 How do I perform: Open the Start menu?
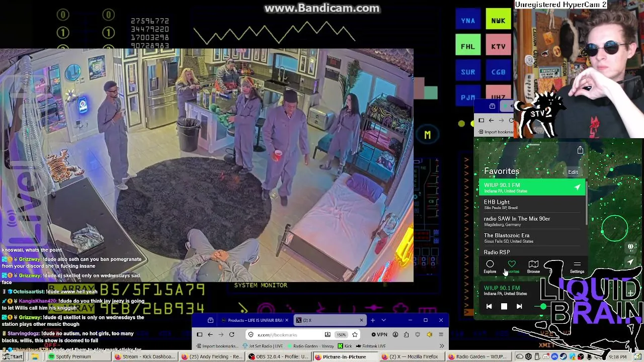(x=12, y=356)
